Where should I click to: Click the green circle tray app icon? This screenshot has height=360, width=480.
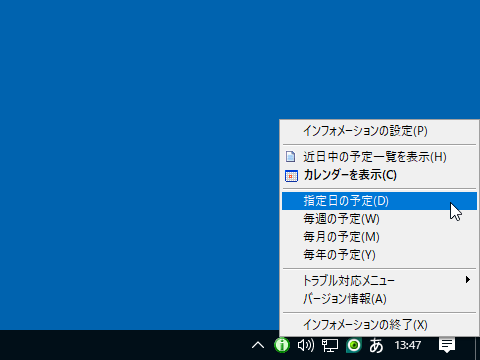[354, 345]
